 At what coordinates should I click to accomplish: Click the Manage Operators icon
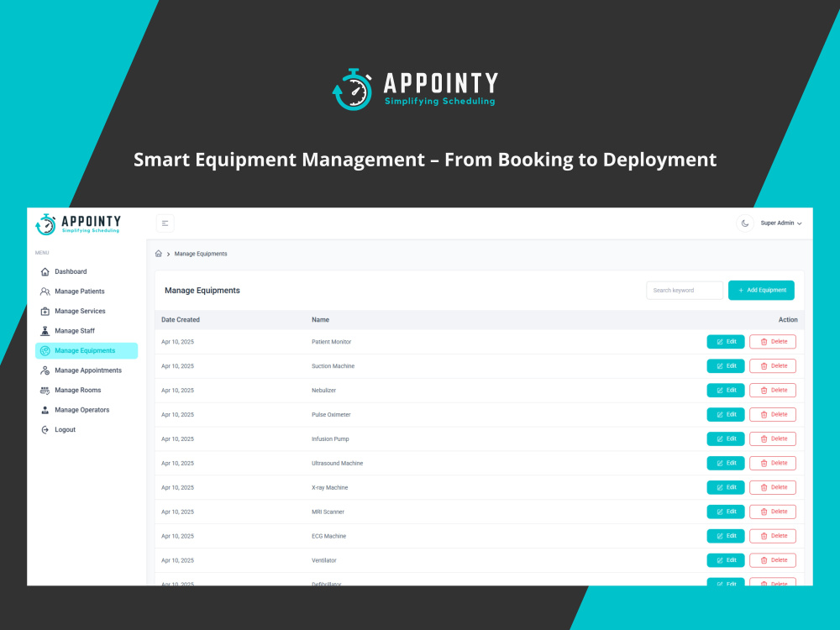[x=45, y=411]
